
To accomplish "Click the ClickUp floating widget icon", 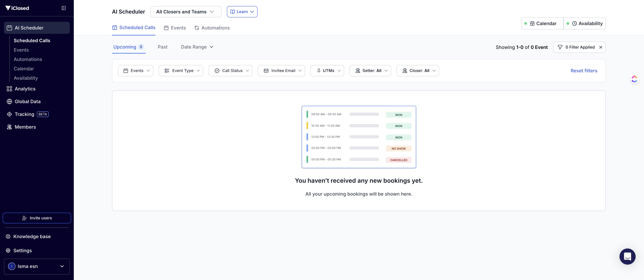I will pos(634,79).
